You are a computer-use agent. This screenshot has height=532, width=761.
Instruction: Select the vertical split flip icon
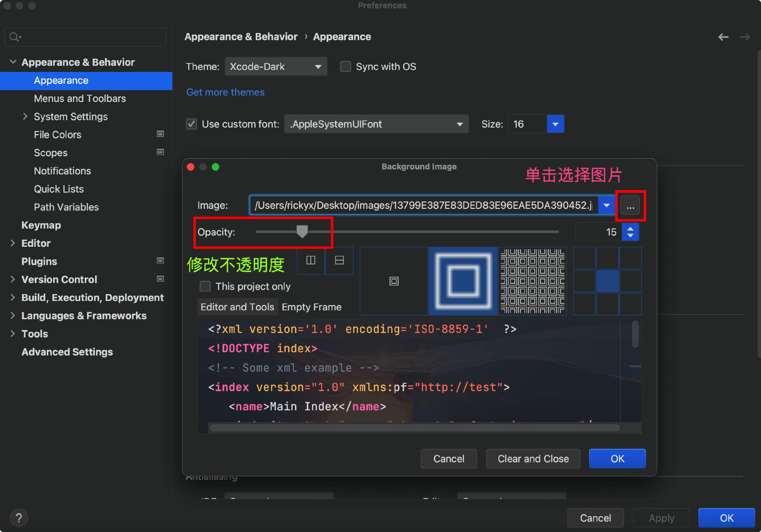[x=311, y=261]
